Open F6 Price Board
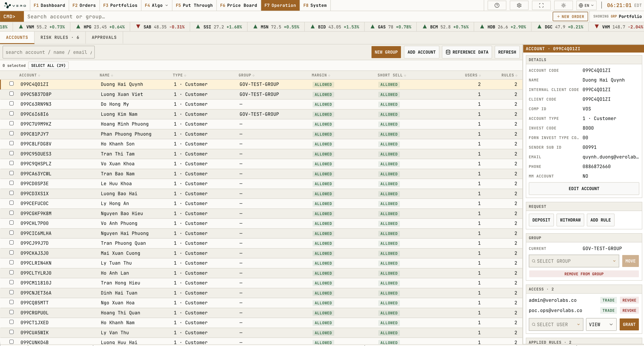This screenshot has width=644, height=346. pyautogui.click(x=239, y=5)
